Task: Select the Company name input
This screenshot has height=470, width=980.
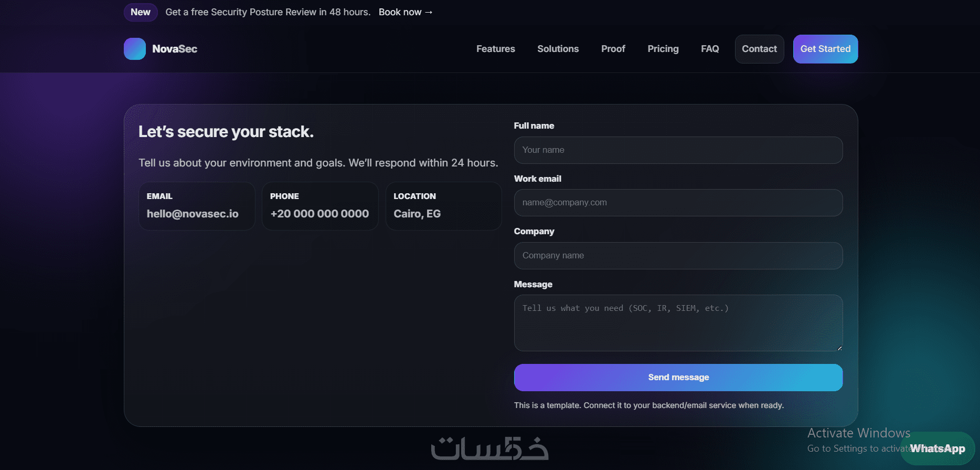Action: tap(678, 256)
